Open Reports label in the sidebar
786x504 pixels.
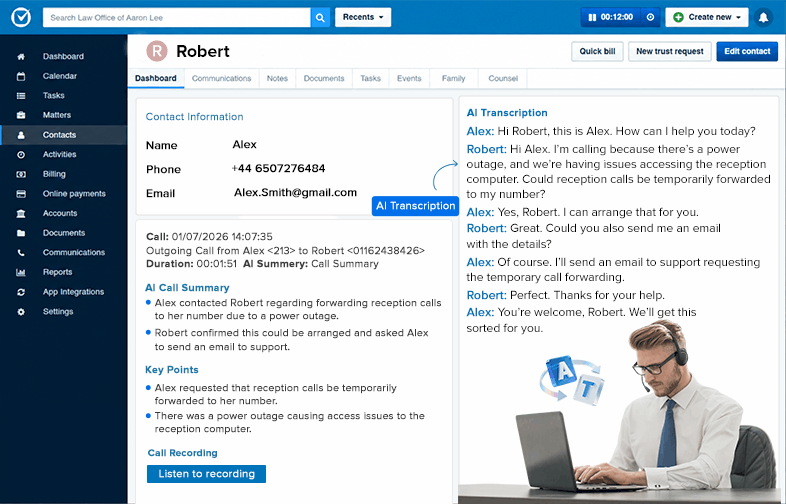click(58, 272)
